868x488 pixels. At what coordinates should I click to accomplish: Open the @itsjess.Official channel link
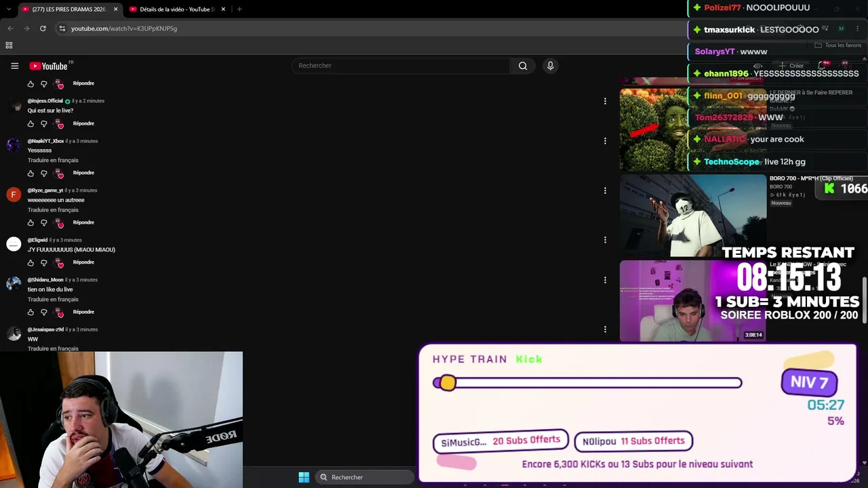(x=45, y=101)
